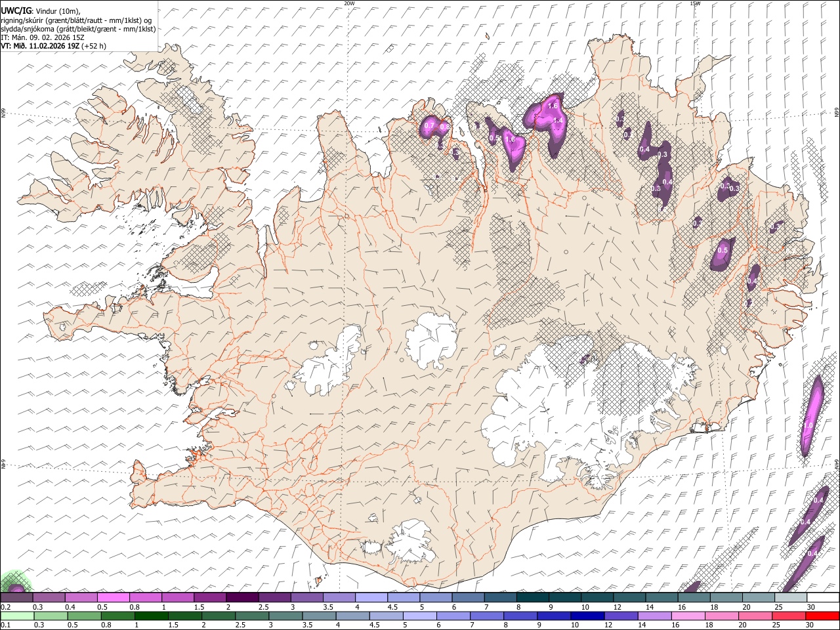Click the 'Vindur (10m)' header text
Image resolution: width=840 pixels, height=630 pixels.
(58, 10)
